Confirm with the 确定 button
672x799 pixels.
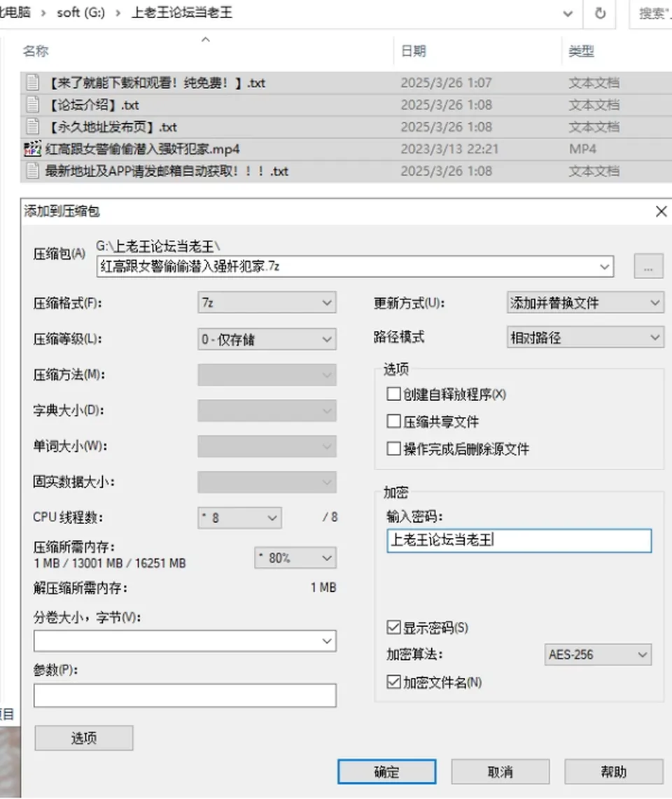(x=386, y=772)
